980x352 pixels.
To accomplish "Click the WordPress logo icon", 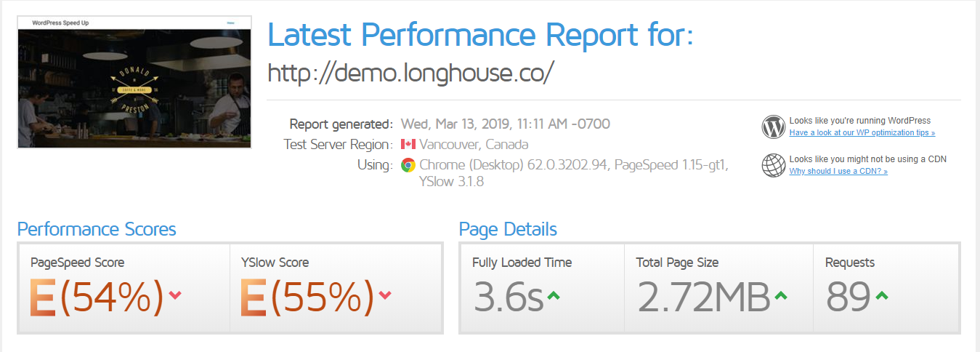I will coord(774,127).
